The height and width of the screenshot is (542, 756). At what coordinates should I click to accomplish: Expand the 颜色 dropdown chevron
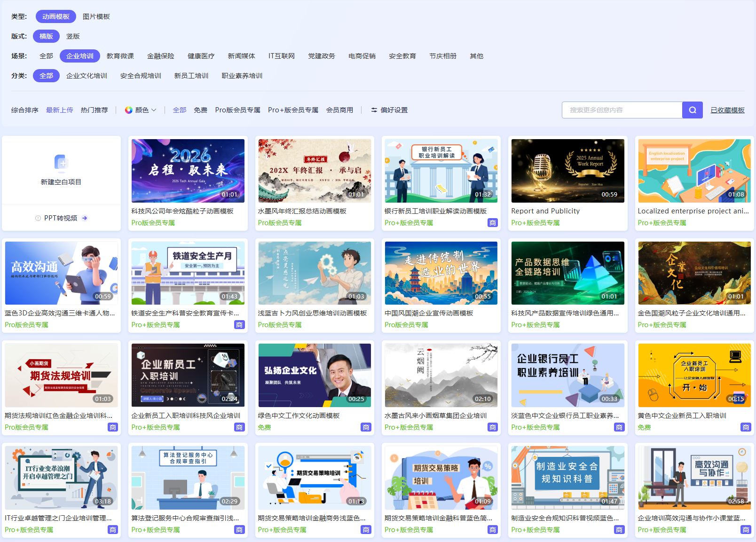pos(154,110)
